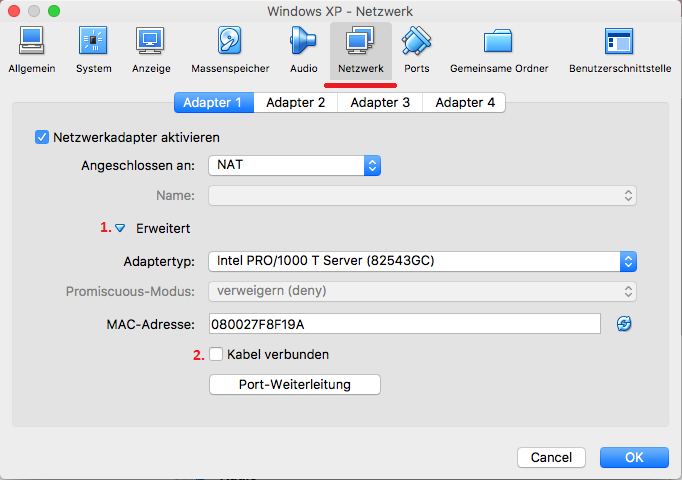Open the Promiscuous-Modus dropdown
This screenshot has height=480, width=682.
[422, 291]
